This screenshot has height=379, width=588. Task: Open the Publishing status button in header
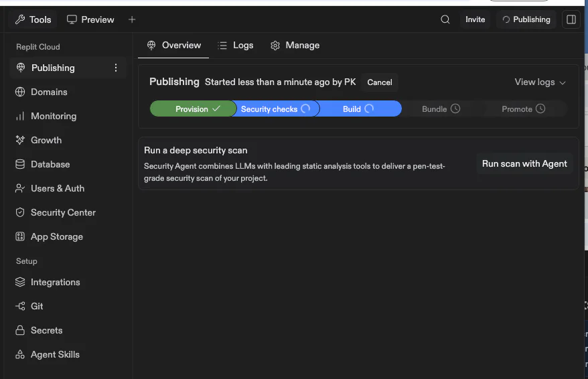526,19
